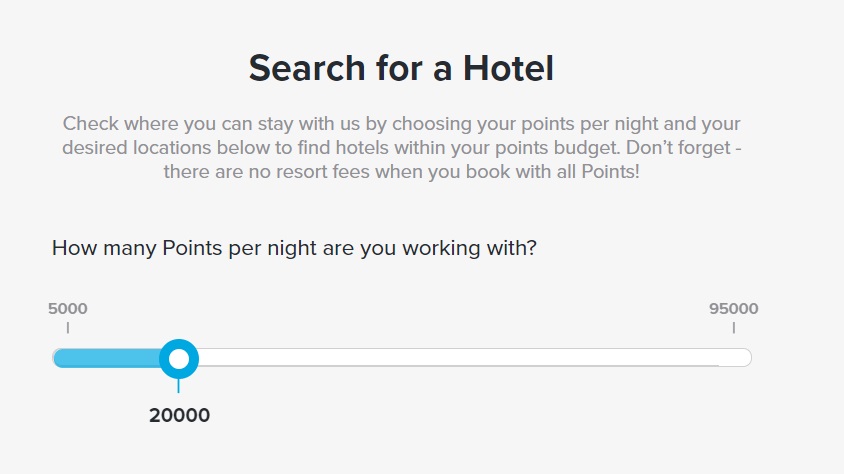Click the tick mark below 5000

click(68, 327)
